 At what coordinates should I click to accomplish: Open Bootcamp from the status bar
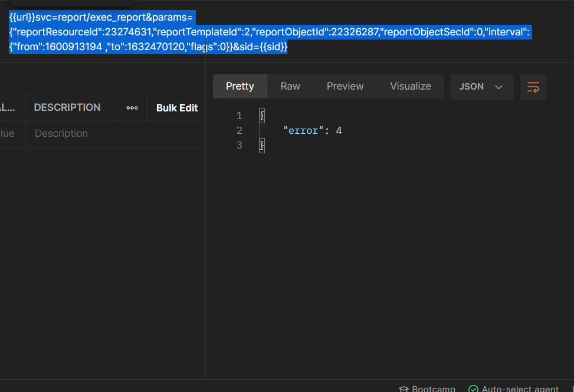tap(433, 388)
